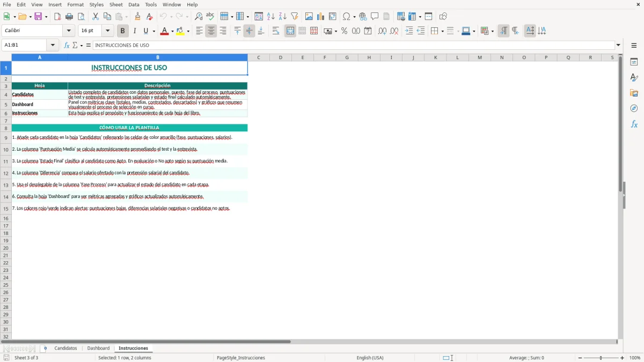Toggle Bold formatting

pyautogui.click(x=123, y=31)
